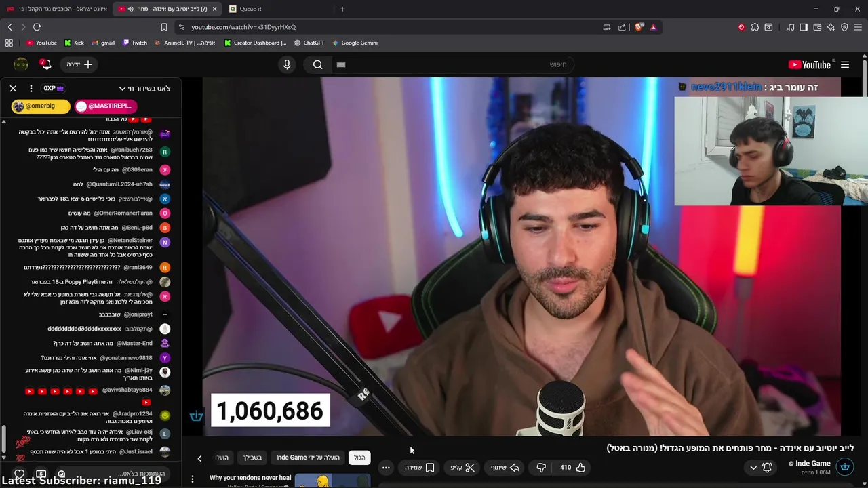Open the browser main hamburger menu
The width and height of the screenshot is (868, 488).
[x=859, y=27]
